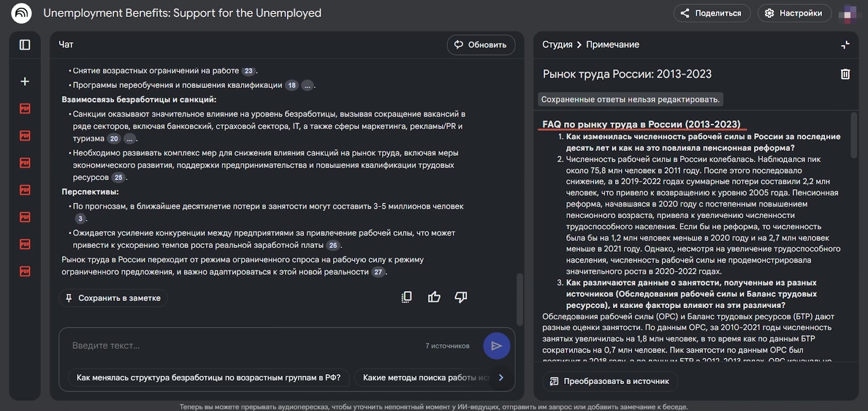Toggle the sources sidebar panel icon
868x411 pixels.
(x=25, y=45)
